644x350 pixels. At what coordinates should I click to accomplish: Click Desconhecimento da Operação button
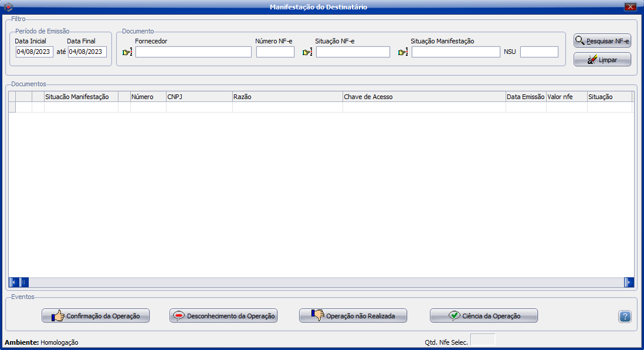pos(223,315)
